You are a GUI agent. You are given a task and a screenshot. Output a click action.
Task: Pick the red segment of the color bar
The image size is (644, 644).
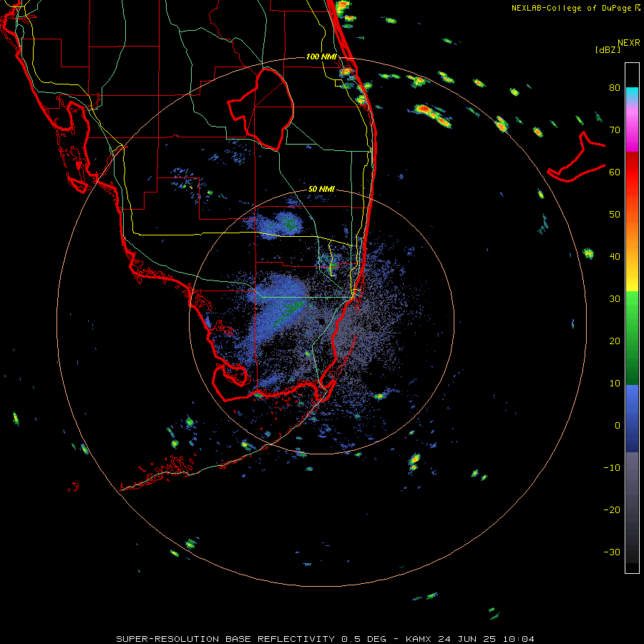632,172
